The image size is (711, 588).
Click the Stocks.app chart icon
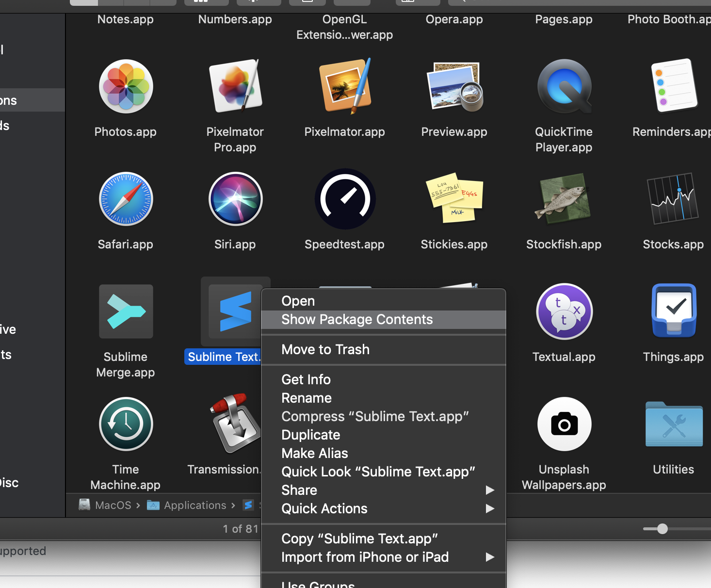point(673,198)
